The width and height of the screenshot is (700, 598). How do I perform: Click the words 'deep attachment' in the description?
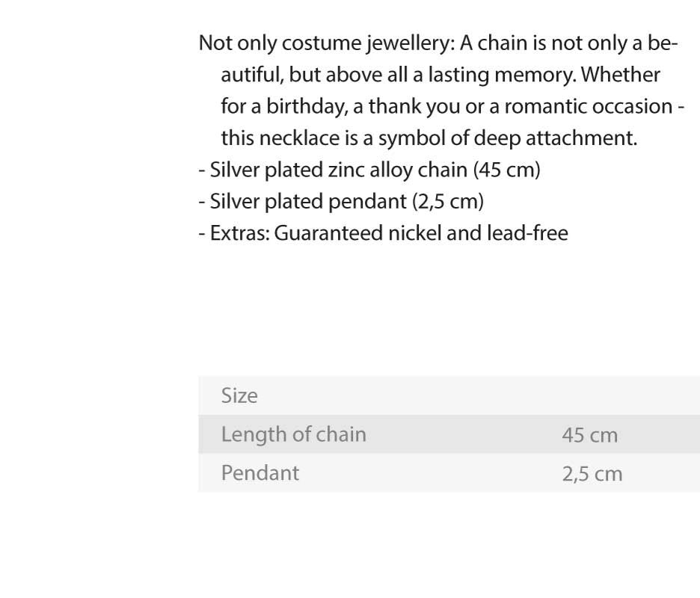click(556, 138)
